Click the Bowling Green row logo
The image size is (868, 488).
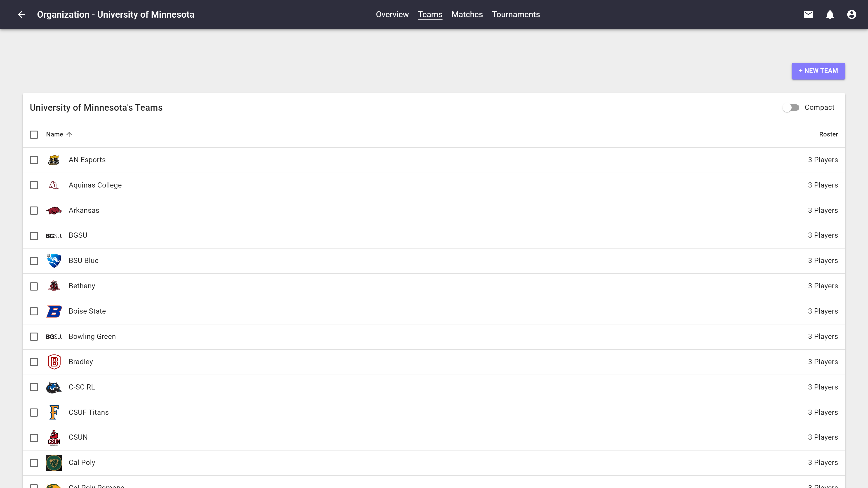tap(54, 336)
